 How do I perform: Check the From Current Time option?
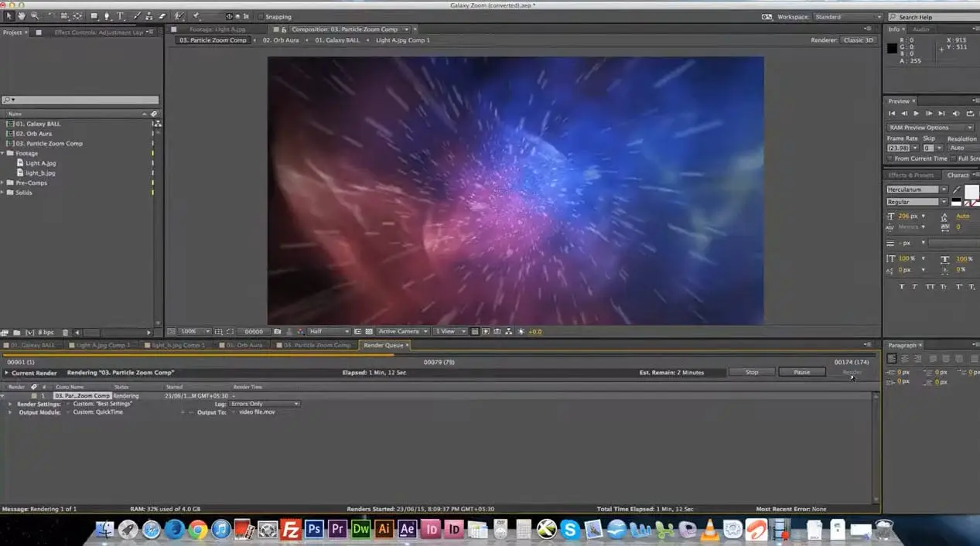[890, 159]
